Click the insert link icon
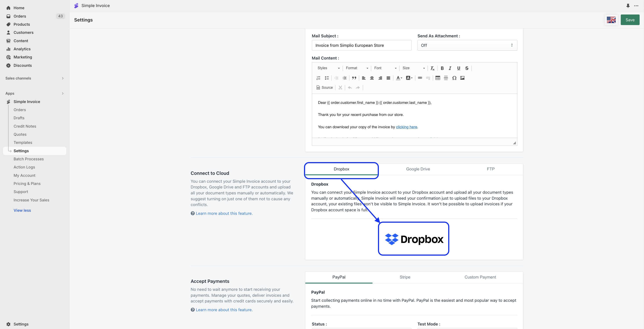Image resolution: width=644 pixels, height=329 pixels. tap(420, 78)
